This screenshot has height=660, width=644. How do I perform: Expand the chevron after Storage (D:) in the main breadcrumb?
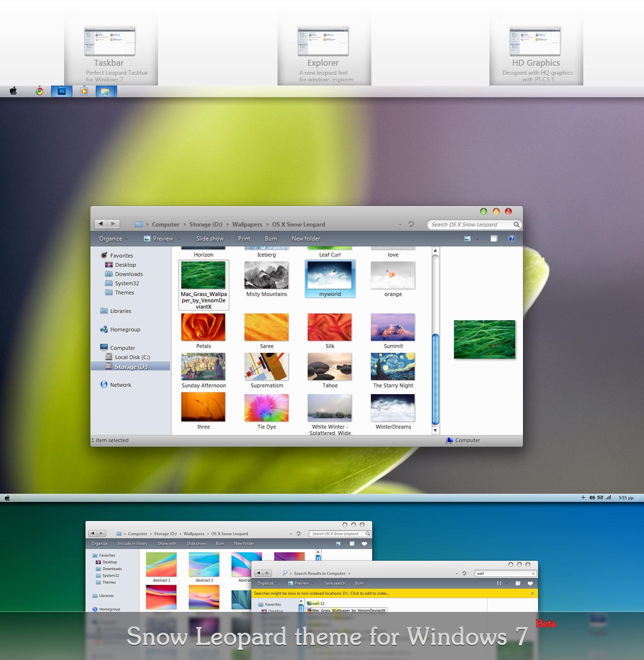point(227,225)
